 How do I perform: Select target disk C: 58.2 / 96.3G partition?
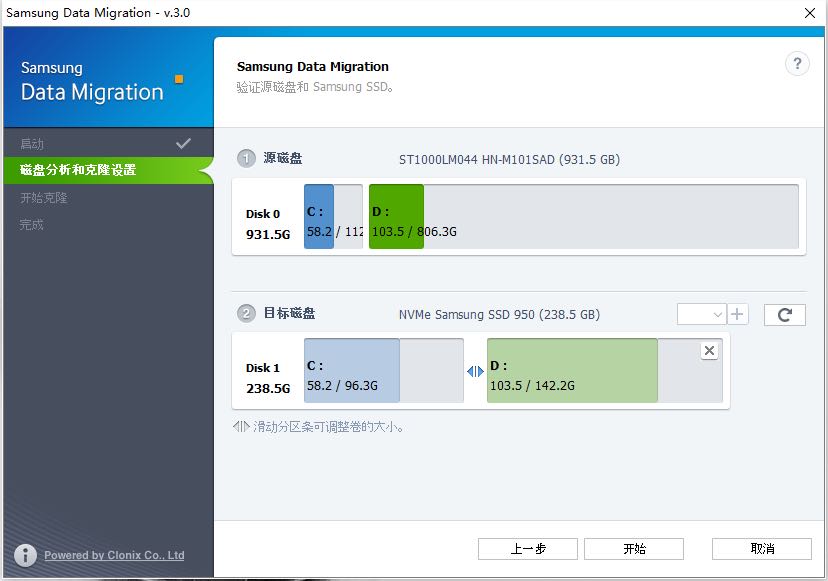(x=384, y=371)
